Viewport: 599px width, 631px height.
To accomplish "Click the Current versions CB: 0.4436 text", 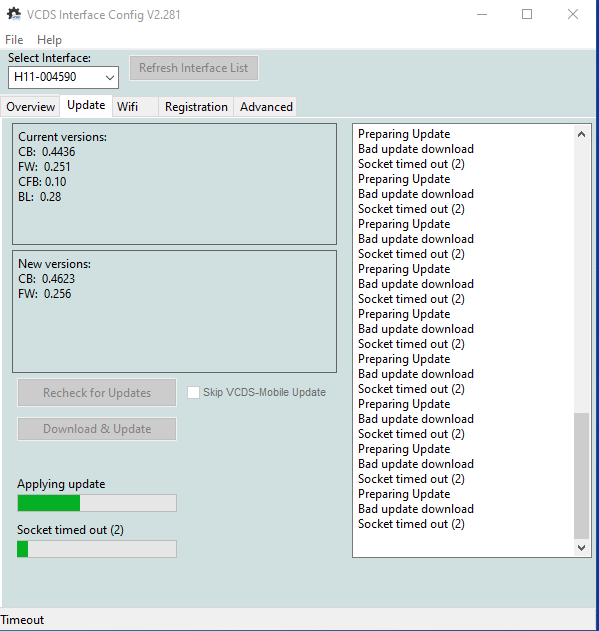I will [47, 152].
